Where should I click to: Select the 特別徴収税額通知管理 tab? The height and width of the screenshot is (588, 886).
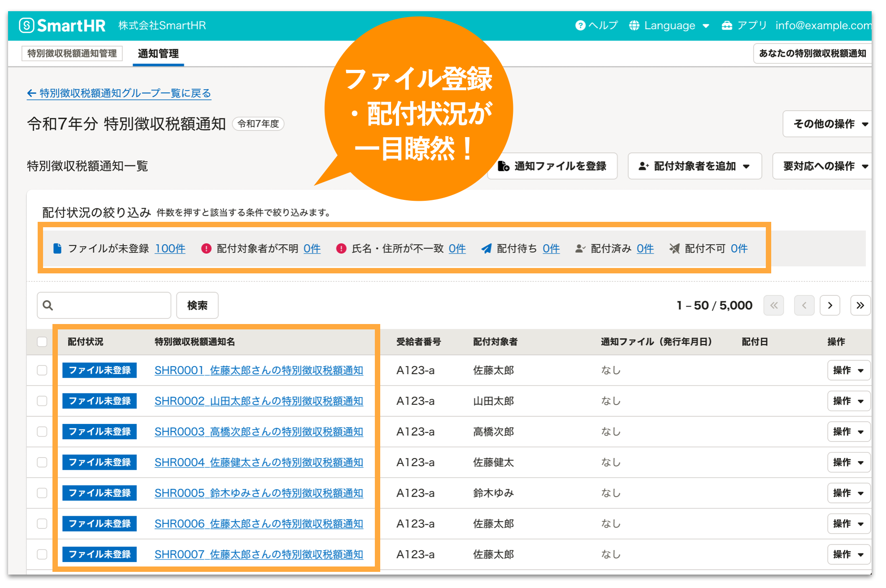pos(72,53)
